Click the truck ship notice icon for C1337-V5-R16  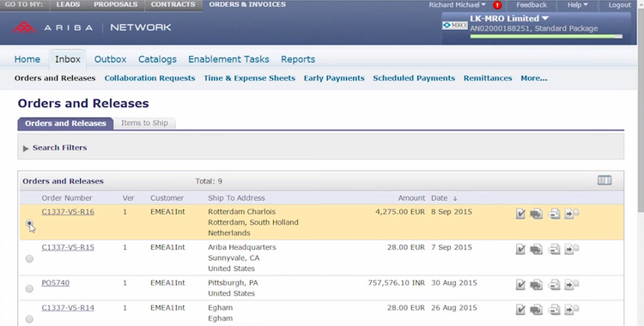[536, 214]
